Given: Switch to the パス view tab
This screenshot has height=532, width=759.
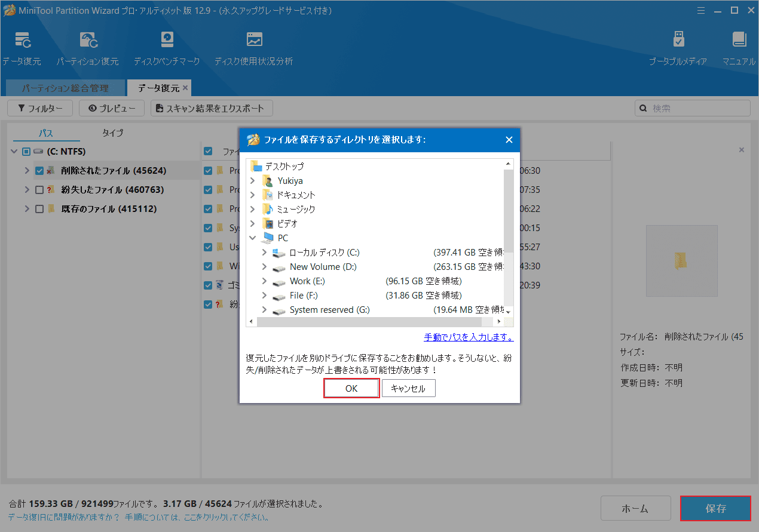Looking at the screenshot, I should point(47,133).
